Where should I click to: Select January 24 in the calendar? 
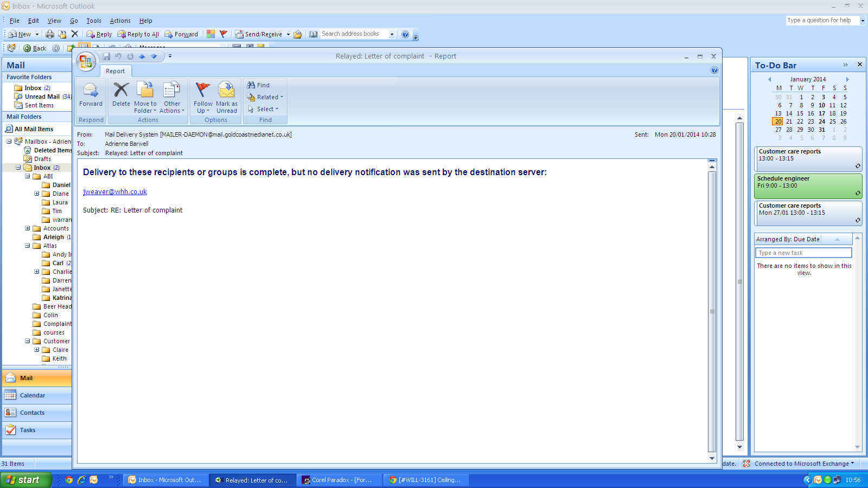pos(822,121)
